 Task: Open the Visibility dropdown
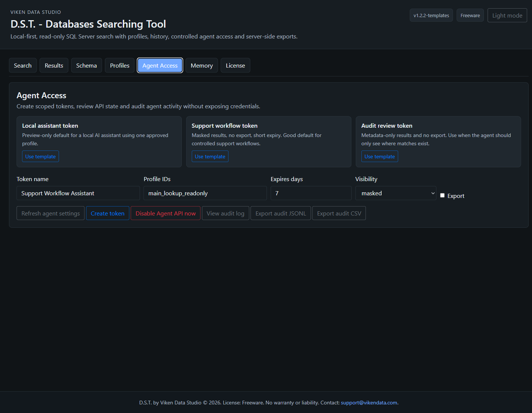[x=396, y=193]
